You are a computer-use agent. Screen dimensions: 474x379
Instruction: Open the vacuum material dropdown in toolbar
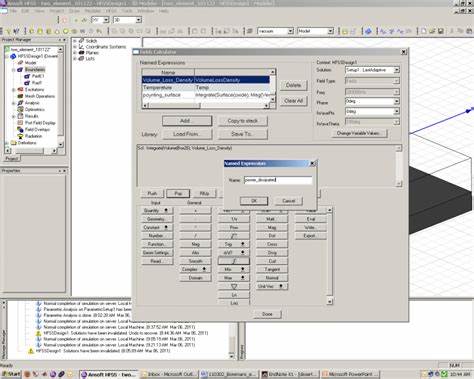click(290, 31)
